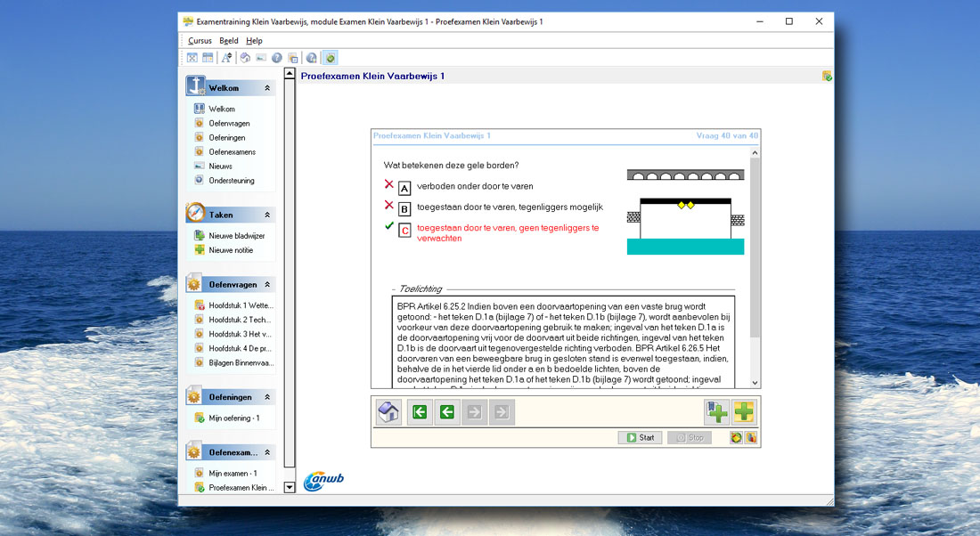Go to previous question arrow
The width and height of the screenshot is (980, 536).
(447, 412)
